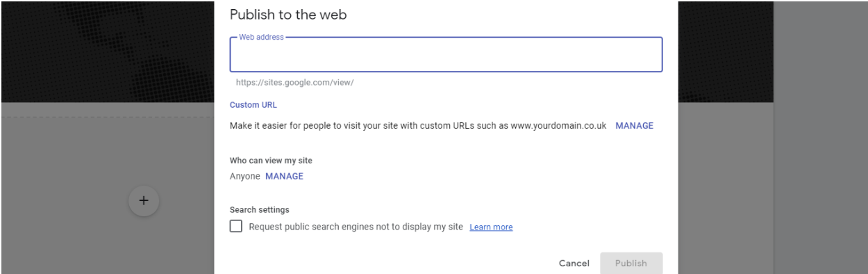Click 'Request public search engines' label text
The image size is (868, 274).
click(357, 227)
